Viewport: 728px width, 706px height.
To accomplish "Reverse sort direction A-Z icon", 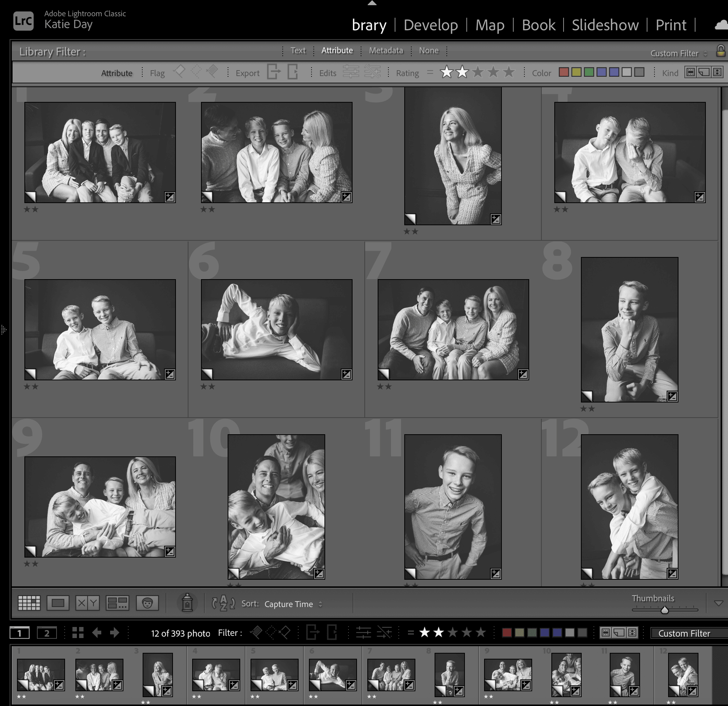I will pyautogui.click(x=223, y=603).
